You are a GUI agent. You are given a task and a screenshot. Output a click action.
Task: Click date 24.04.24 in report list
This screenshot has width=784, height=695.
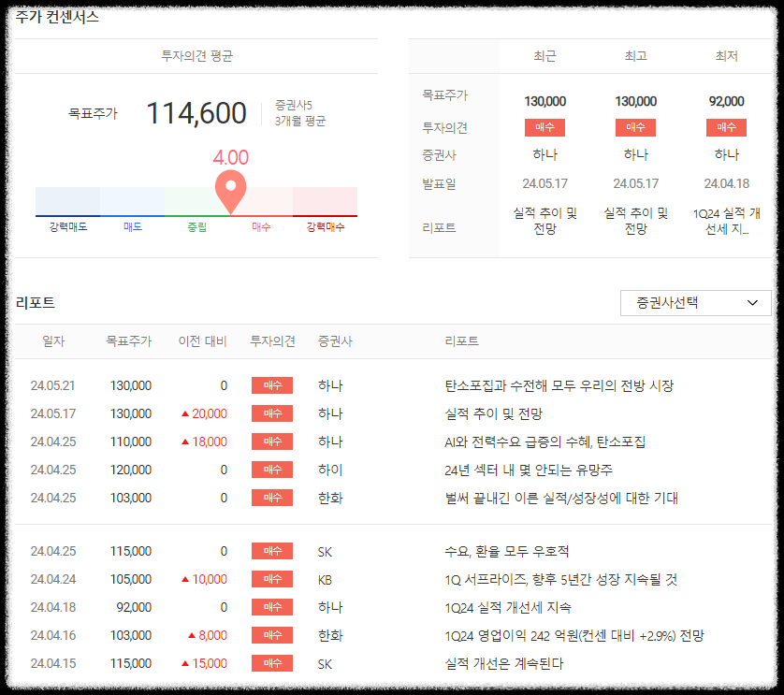53,579
